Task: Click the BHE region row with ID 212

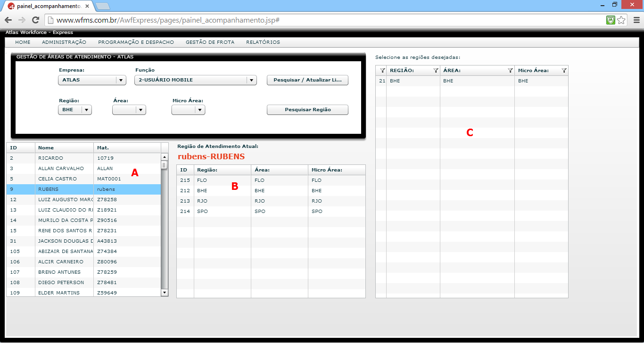Action: (x=271, y=191)
